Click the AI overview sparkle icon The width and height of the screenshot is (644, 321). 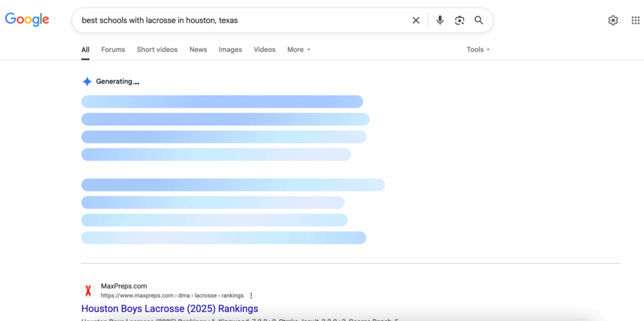tap(87, 82)
